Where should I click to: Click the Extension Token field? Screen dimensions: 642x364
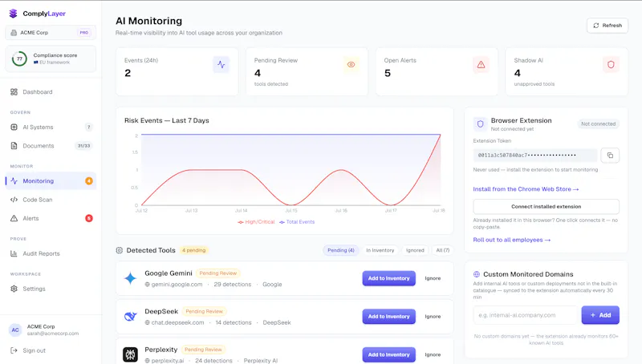(535, 156)
